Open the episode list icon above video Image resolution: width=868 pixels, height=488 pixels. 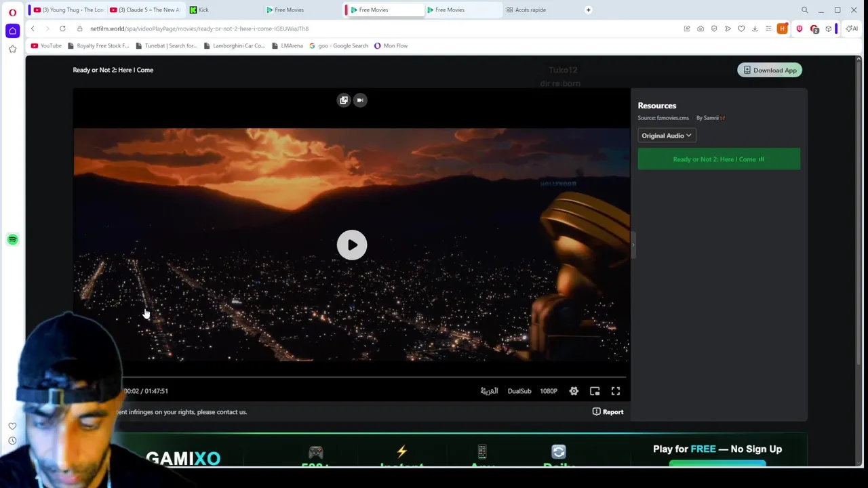tap(344, 100)
